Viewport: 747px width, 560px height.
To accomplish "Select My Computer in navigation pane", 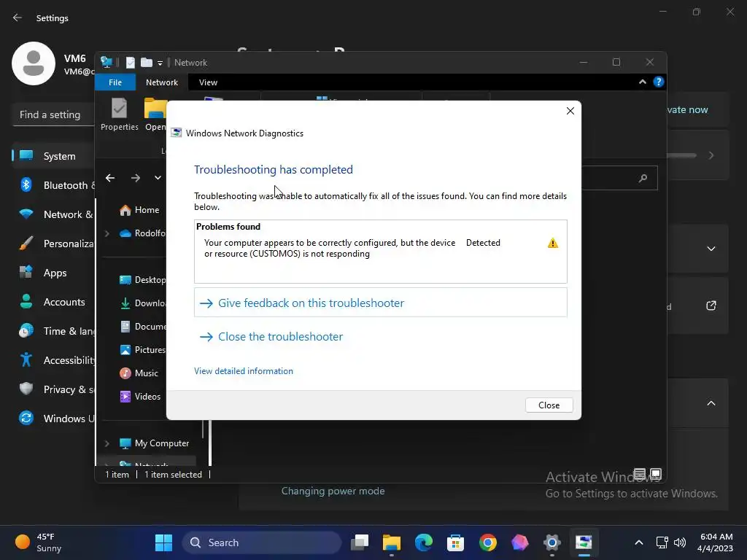I will (154, 443).
